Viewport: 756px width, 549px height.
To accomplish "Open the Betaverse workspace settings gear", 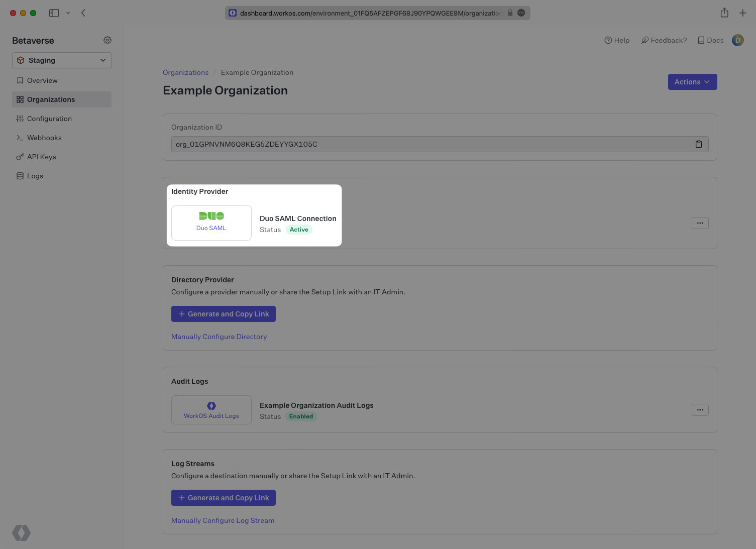I will 107,40.
